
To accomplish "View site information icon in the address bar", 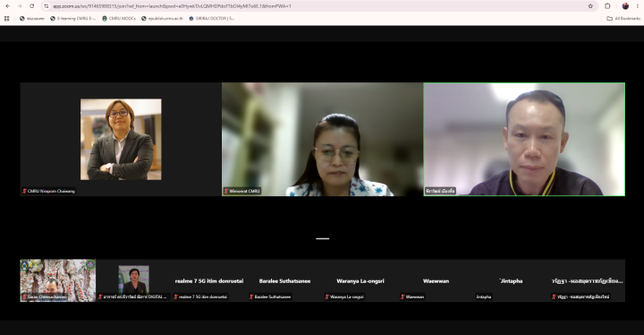I will 46,6.
